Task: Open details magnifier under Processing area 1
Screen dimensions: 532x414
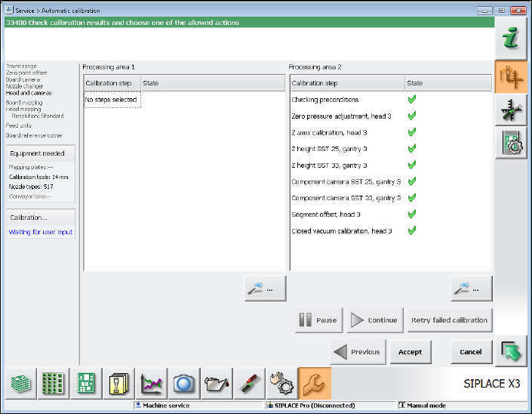Action: coord(266,289)
